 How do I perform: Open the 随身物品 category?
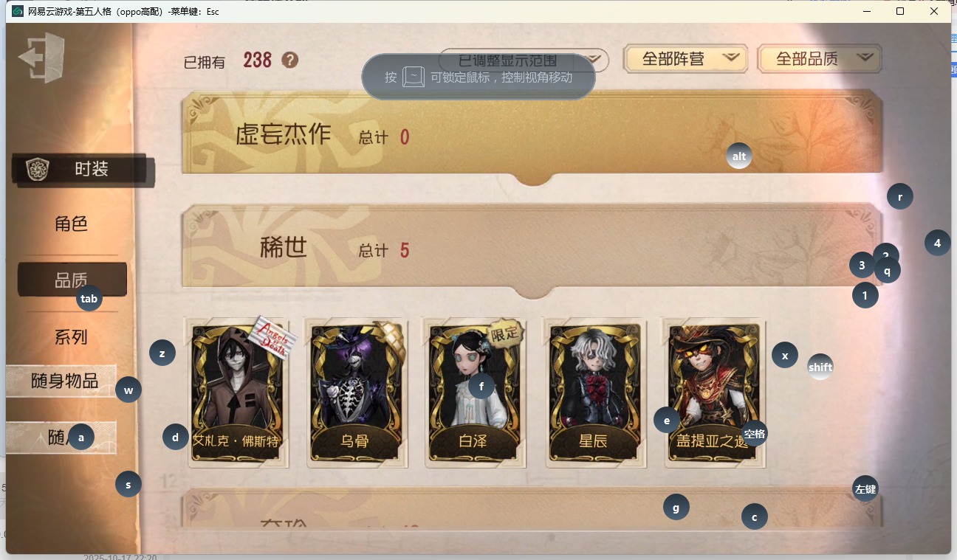64,381
